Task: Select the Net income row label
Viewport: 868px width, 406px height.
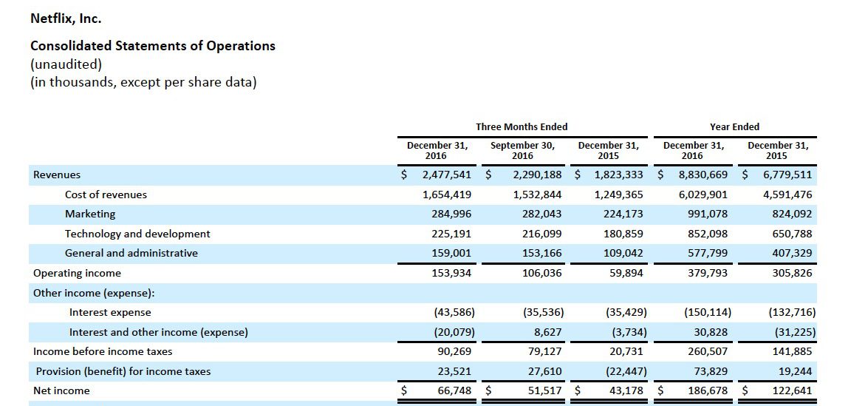Action: tap(61, 390)
